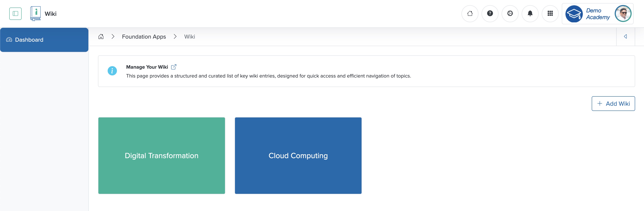644x211 pixels.
Task: Toggle the sidebar with the panel icon
Action: coord(15,14)
